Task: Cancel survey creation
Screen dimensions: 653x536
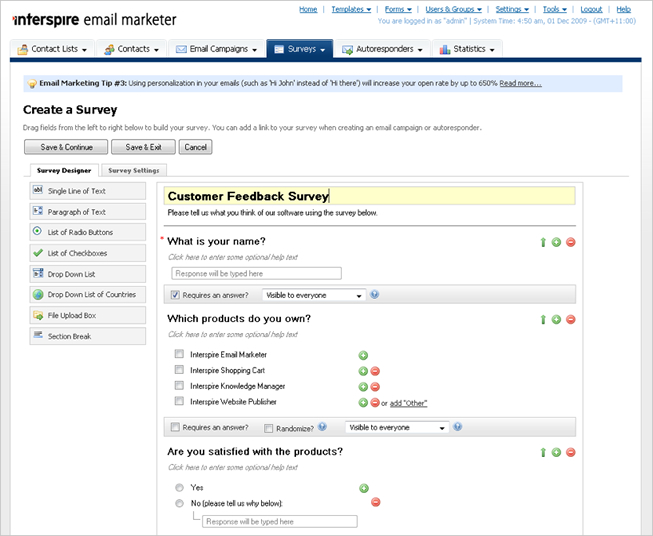Action: (195, 147)
